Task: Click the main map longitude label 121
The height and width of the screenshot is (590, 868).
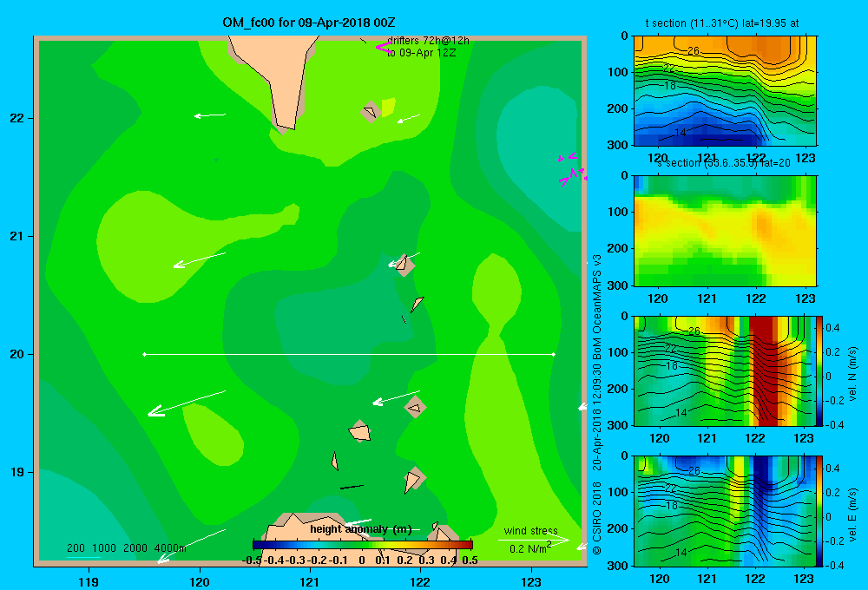Action: [310, 581]
